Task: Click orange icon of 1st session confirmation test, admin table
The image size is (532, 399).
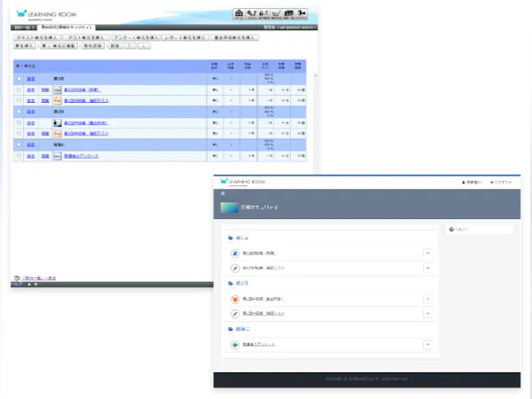Action: (x=58, y=100)
